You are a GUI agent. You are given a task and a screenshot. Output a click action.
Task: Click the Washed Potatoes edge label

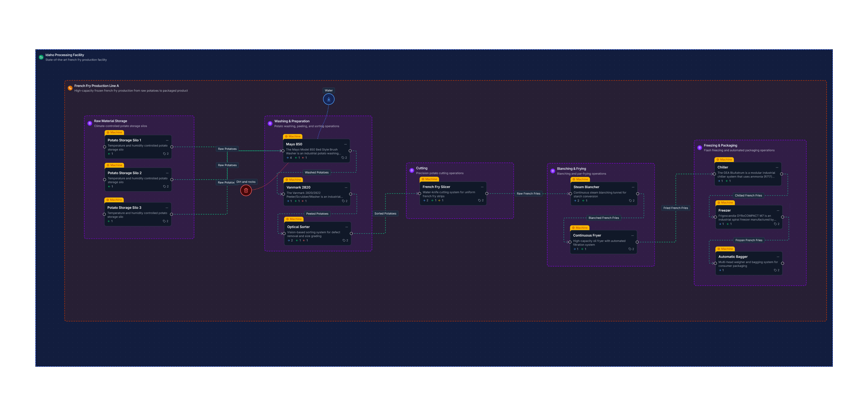317,172
